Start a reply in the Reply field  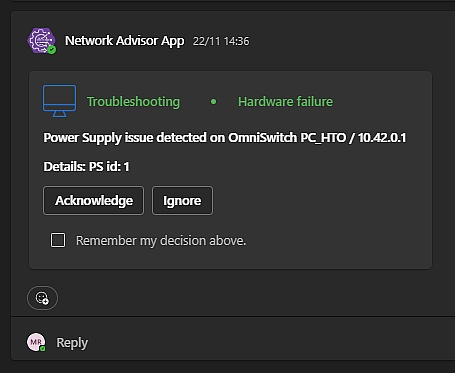coord(72,342)
